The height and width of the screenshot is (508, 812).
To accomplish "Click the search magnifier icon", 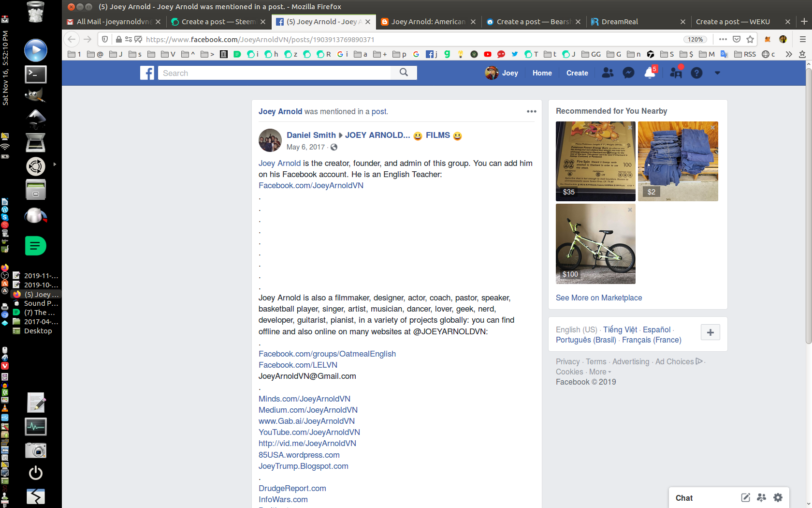I will [x=404, y=73].
